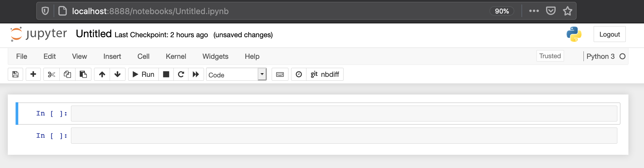Restart the kernel circular arrow icon
Viewport: 644px width, 168px height.
pos(181,74)
